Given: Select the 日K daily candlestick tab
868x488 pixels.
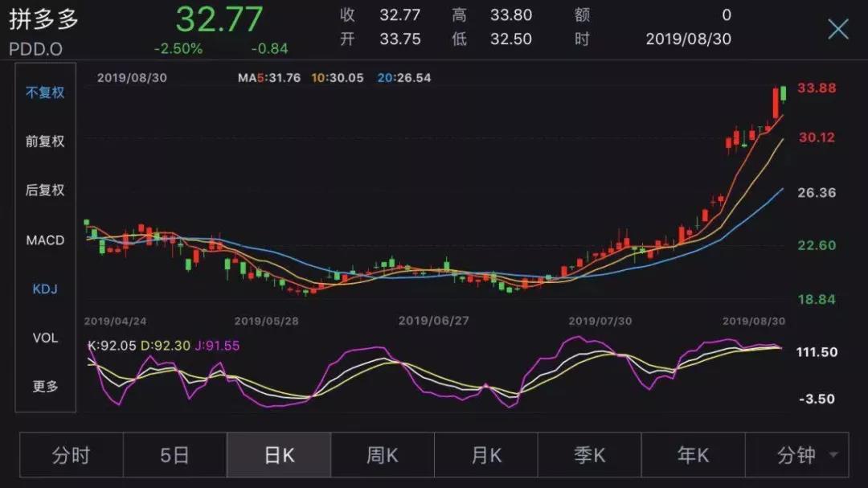Looking at the screenshot, I should coord(278,454).
